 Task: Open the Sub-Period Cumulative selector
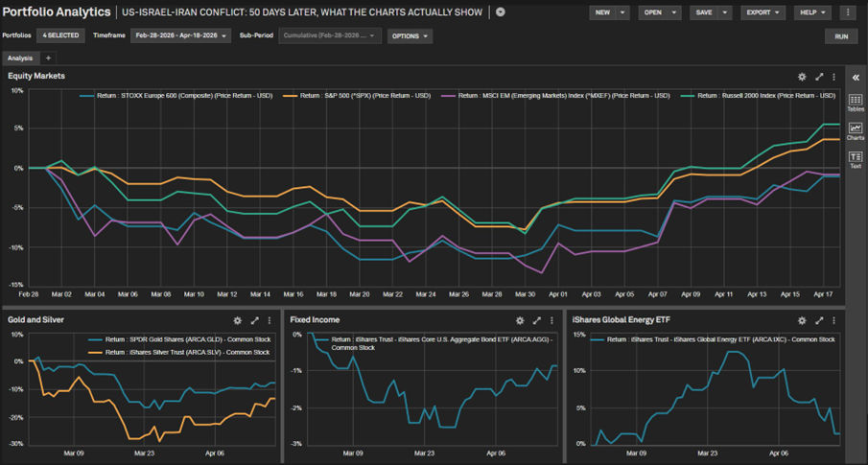330,35
